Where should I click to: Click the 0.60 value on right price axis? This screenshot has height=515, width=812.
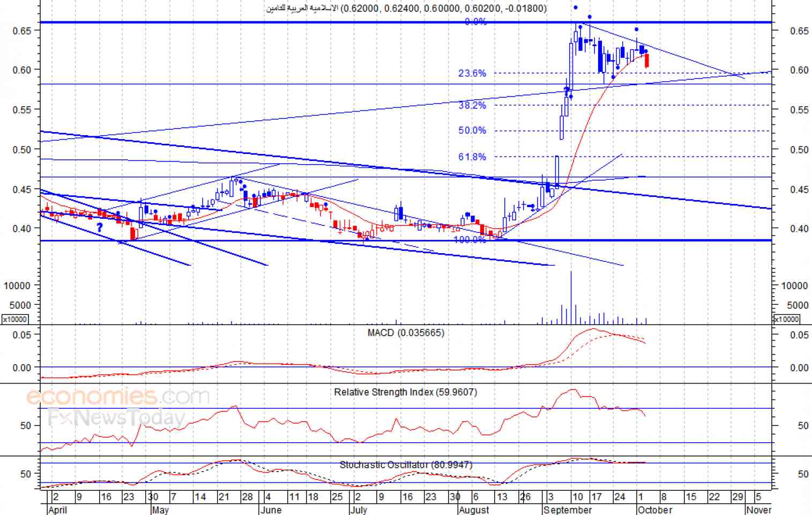click(x=799, y=70)
